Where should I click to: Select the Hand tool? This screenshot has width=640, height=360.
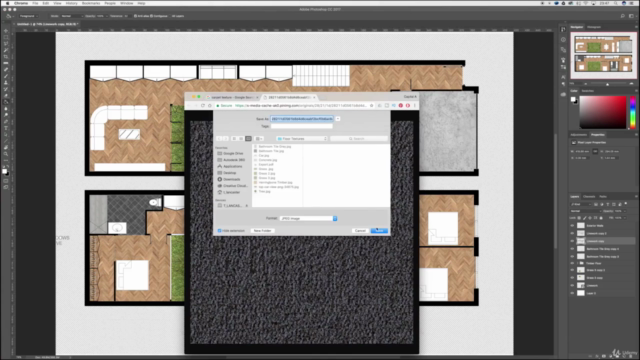(6, 148)
